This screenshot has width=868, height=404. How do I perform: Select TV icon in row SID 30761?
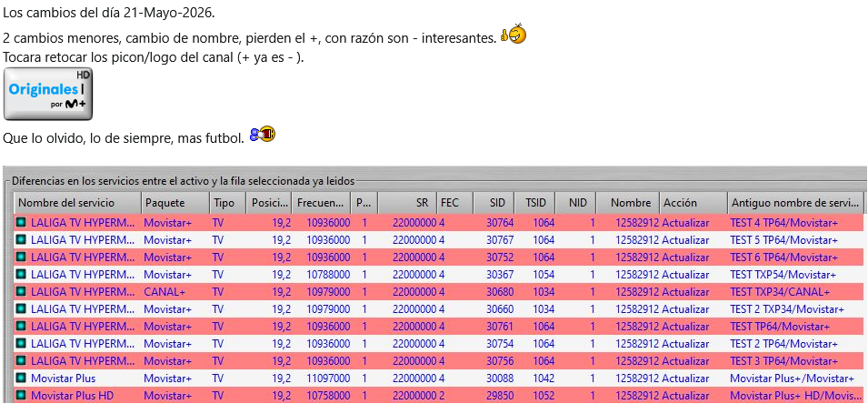click(22, 326)
